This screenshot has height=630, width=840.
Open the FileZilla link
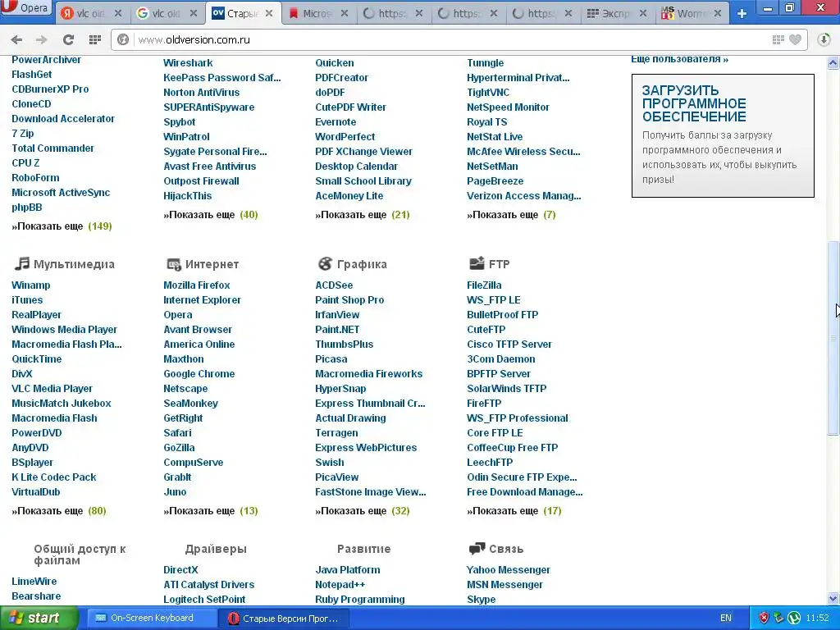click(484, 285)
